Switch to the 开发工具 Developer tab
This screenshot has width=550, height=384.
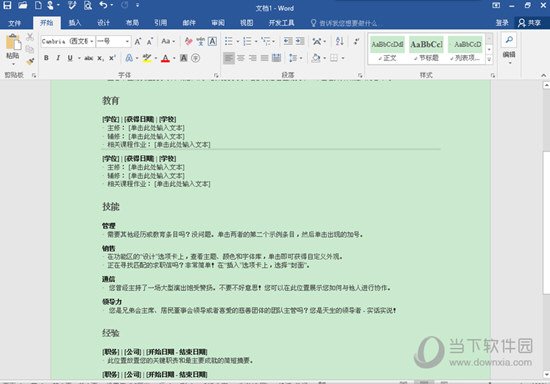[x=281, y=23]
